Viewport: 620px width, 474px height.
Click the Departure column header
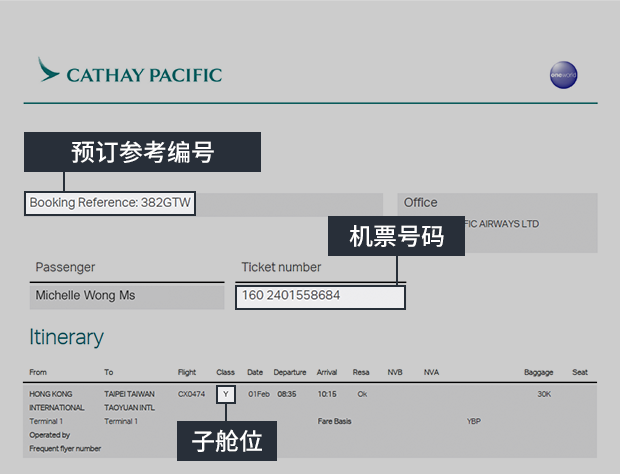(290, 372)
